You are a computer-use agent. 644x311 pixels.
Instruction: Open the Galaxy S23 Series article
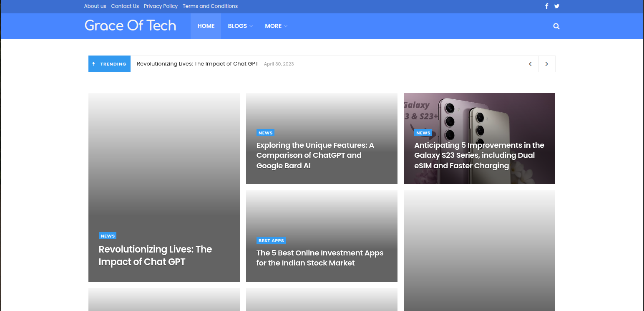click(x=479, y=155)
